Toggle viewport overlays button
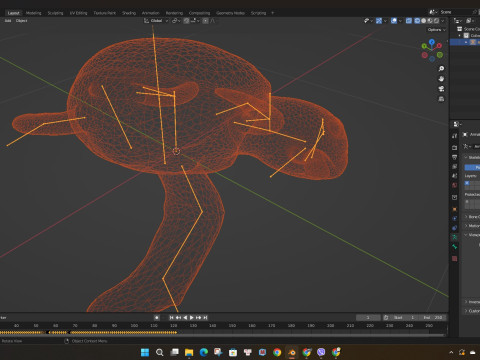This screenshot has height=360, width=480. point(394,21)
